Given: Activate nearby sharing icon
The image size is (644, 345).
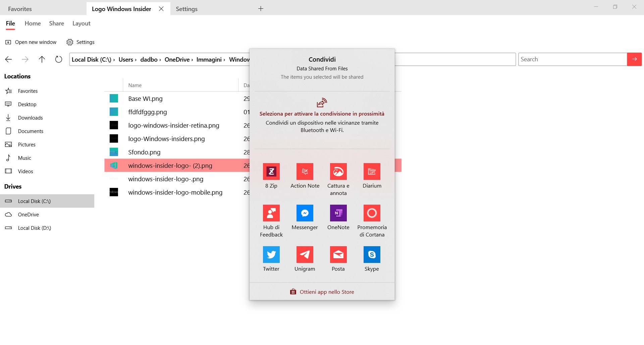Looking at the screenshot, I should 322,102.
